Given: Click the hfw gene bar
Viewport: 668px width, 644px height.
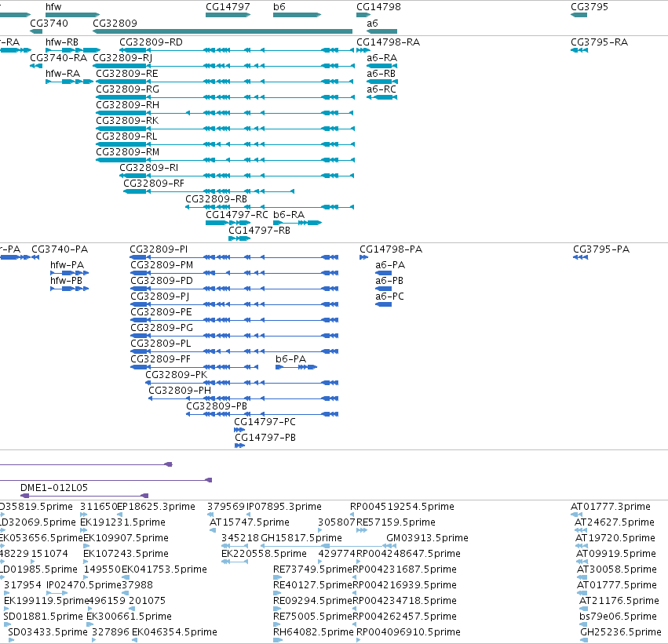Looking at the screenshot, I should (x=72, y=15).
